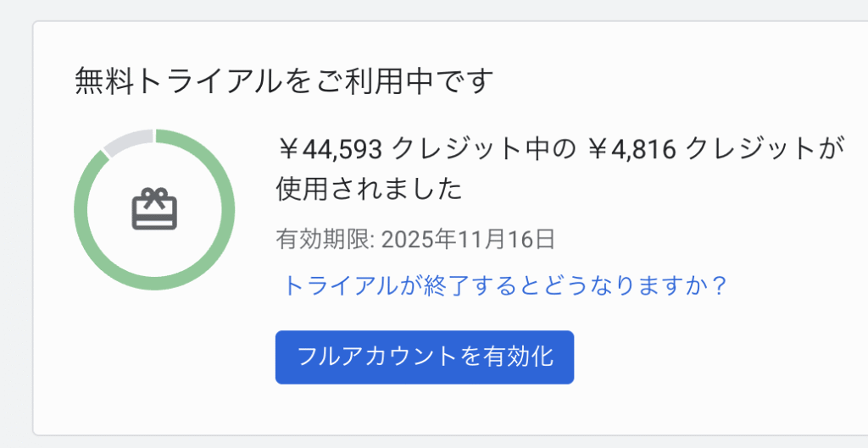Screen dimensions: 868x448
Task: Click the question mark ending the trial link
Action: click(720, 285)
